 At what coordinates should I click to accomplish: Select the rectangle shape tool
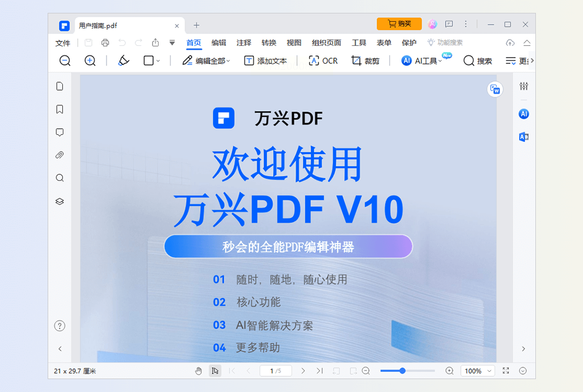click(149, 60)
